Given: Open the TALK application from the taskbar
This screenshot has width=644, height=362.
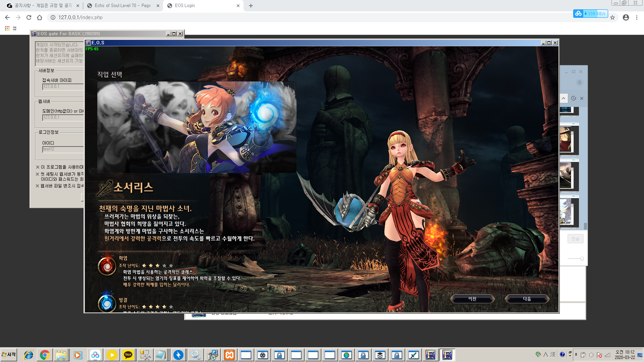Looking at the screenshot, I should [x=128, y=355].
